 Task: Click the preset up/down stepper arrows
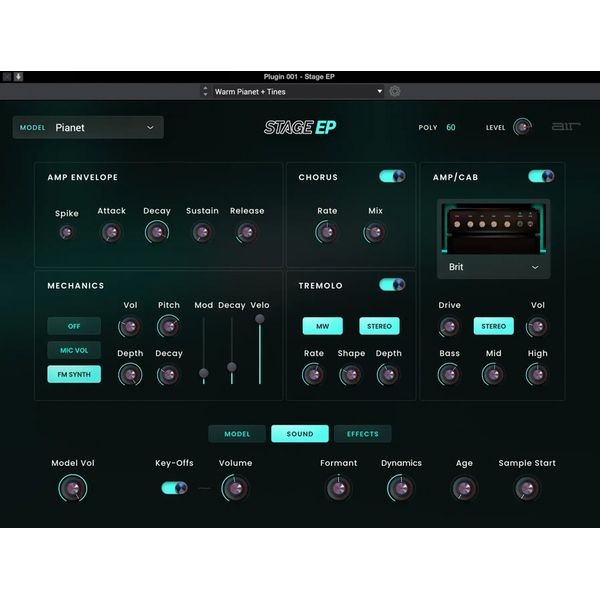tap(205, 91)
